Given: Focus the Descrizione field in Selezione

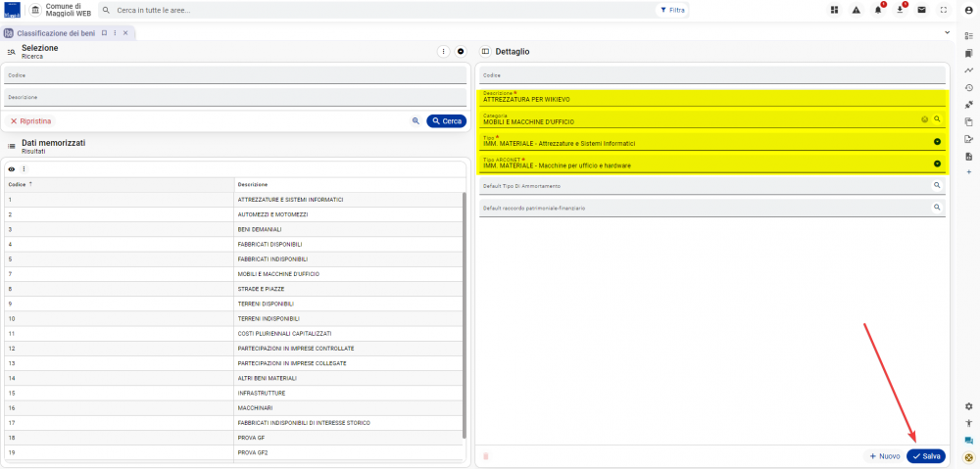Looking at the screenshot, I should click(x=235, y=97).
